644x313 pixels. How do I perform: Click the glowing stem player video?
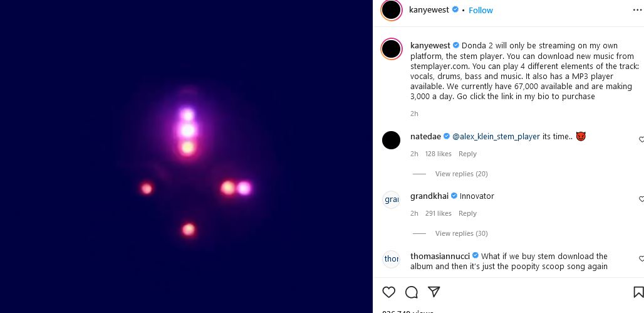[x=187, y=157]
